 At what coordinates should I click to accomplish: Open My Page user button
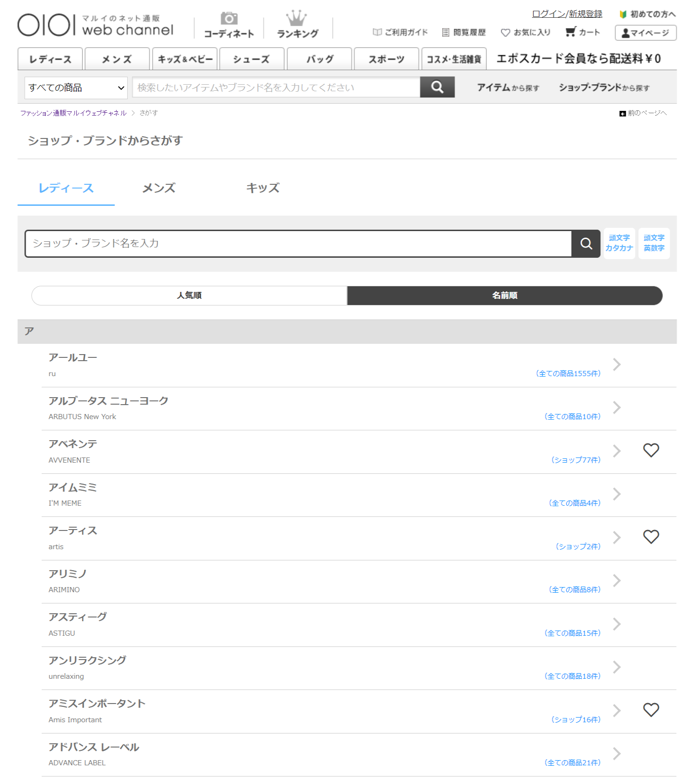(645, 33)
